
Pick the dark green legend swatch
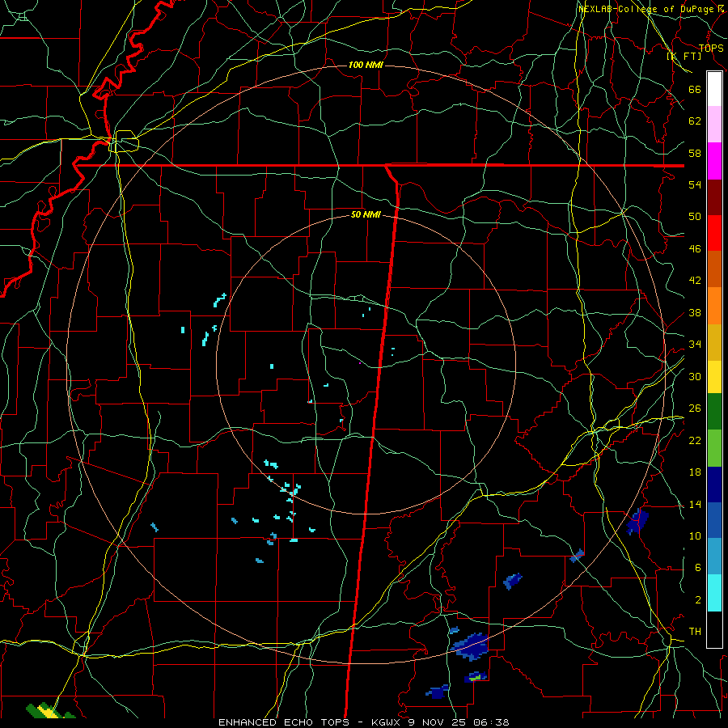point(714,411)
